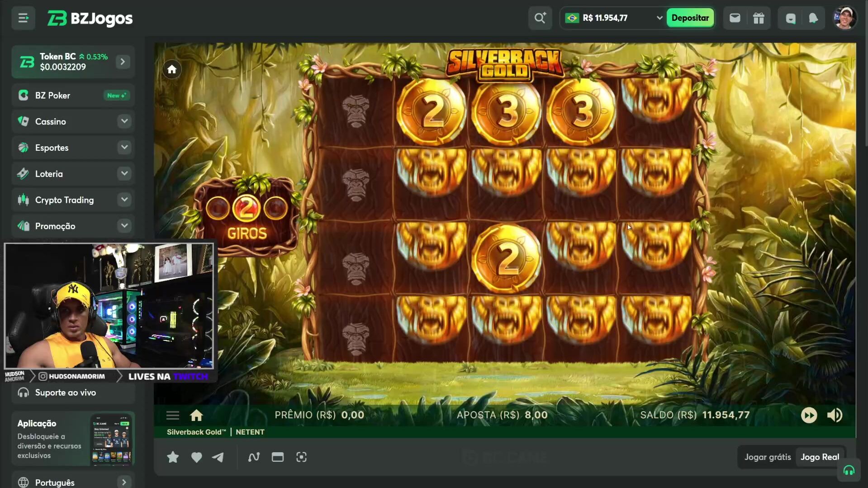The image size is (868, 488).
Task: Click the NETENT provider link
Action: click(x=250, y=432)
